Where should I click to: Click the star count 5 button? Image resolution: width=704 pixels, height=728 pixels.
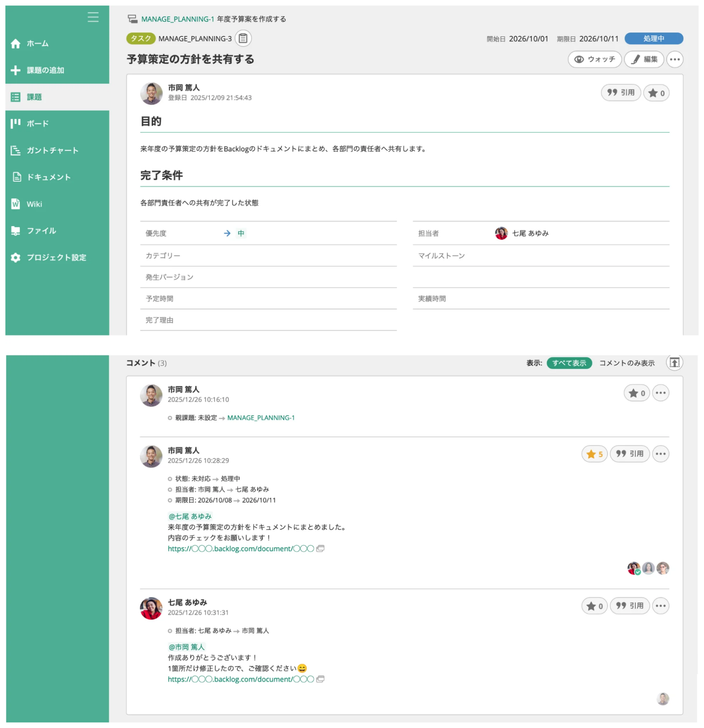(594, 454)
